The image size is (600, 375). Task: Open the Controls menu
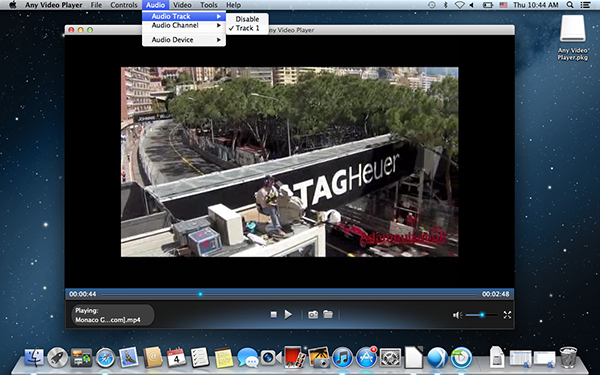pyautogui.click(x=124, y=5)
